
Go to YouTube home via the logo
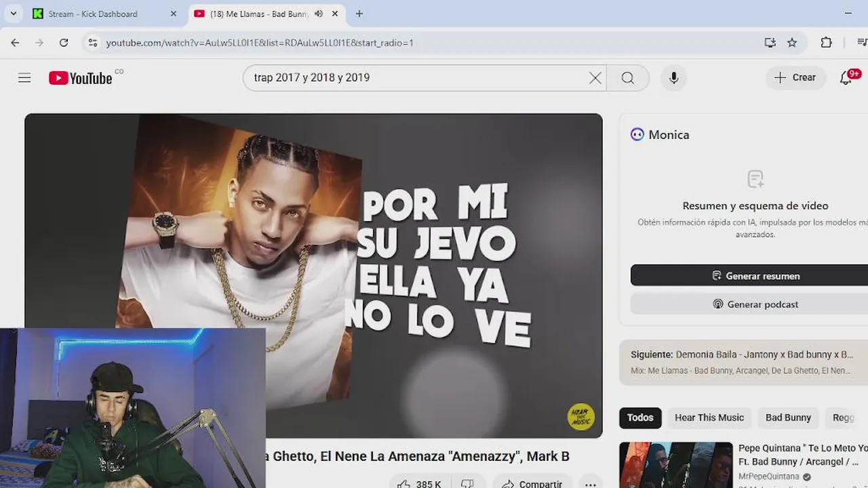pyautogui.click(x=81, y=78)
